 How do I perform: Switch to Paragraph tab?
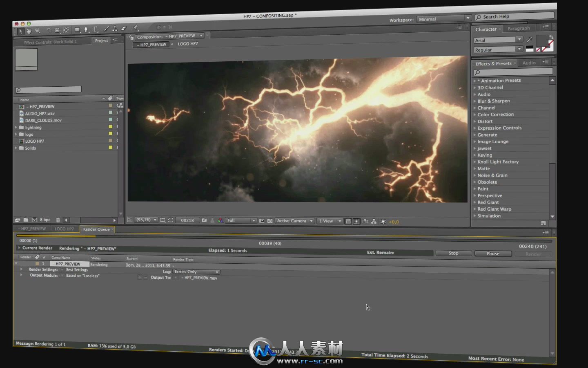point(519,28)
